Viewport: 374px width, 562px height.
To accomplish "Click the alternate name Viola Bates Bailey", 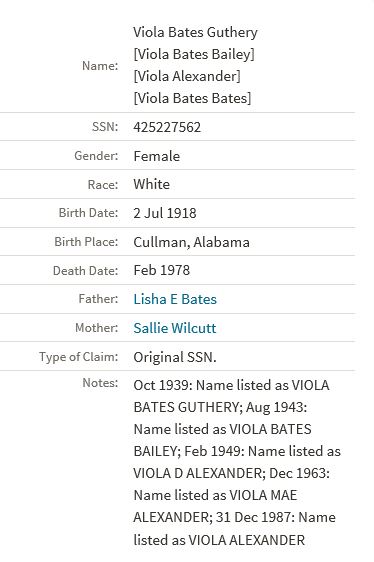I will pos(194,54).
